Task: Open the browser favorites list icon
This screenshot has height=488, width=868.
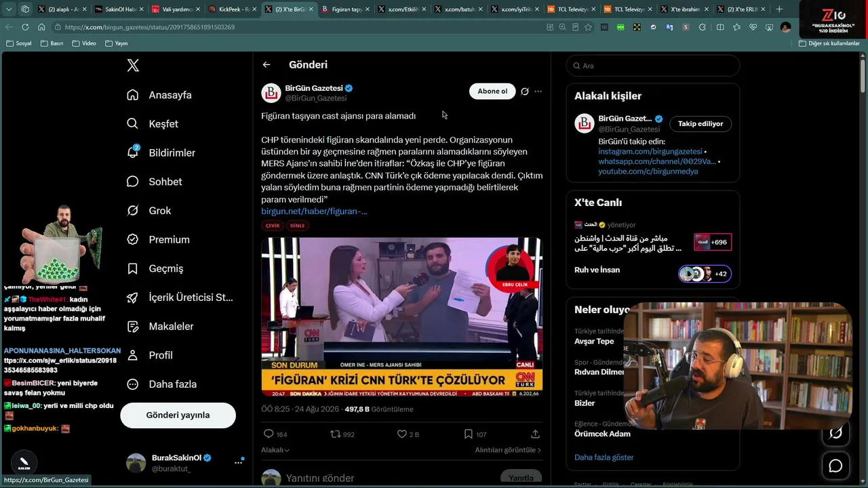Action: pos(736,27)
